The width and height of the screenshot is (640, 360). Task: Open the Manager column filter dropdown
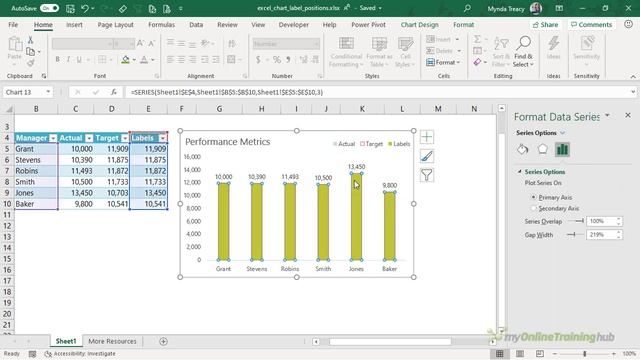[x=53, y=138]
